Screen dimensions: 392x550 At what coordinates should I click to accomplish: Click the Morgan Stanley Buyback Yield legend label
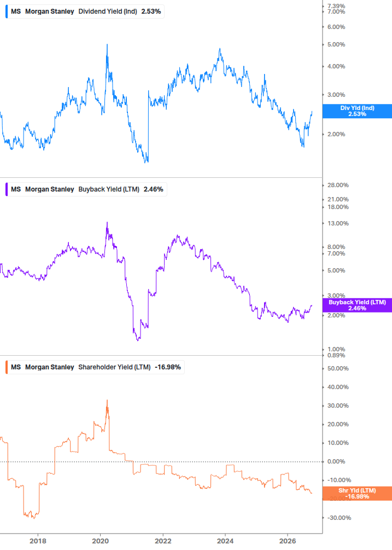pos(86,189)
